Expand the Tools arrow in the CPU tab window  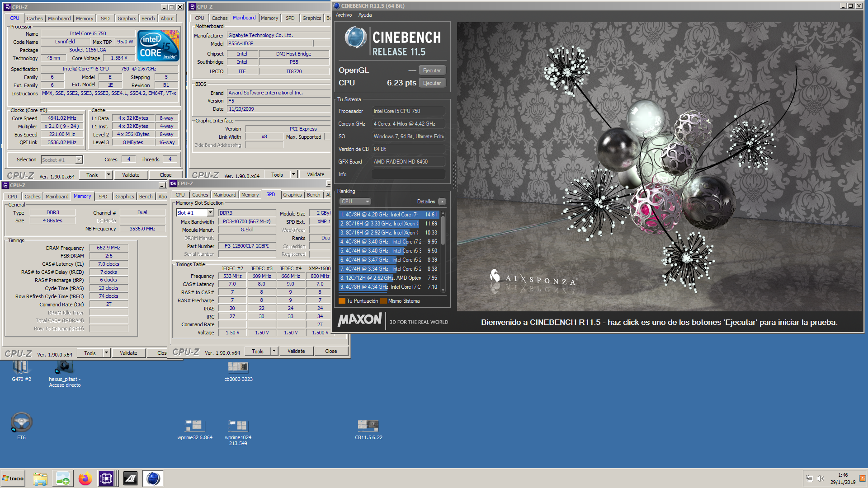click(x=108, y=175)
